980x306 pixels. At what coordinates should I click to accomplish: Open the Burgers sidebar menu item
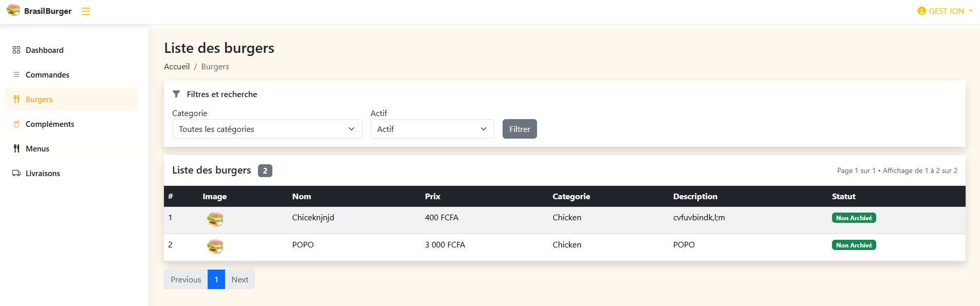click(x=71, y=99)
